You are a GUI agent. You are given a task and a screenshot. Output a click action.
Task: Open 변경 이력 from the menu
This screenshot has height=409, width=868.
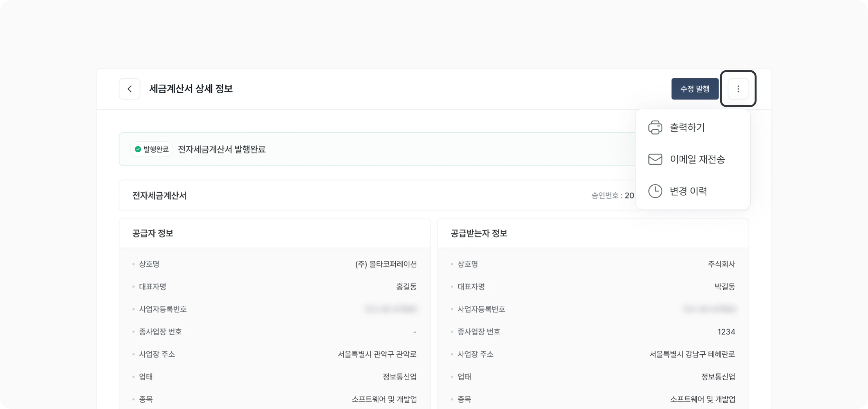click(692, 191)
